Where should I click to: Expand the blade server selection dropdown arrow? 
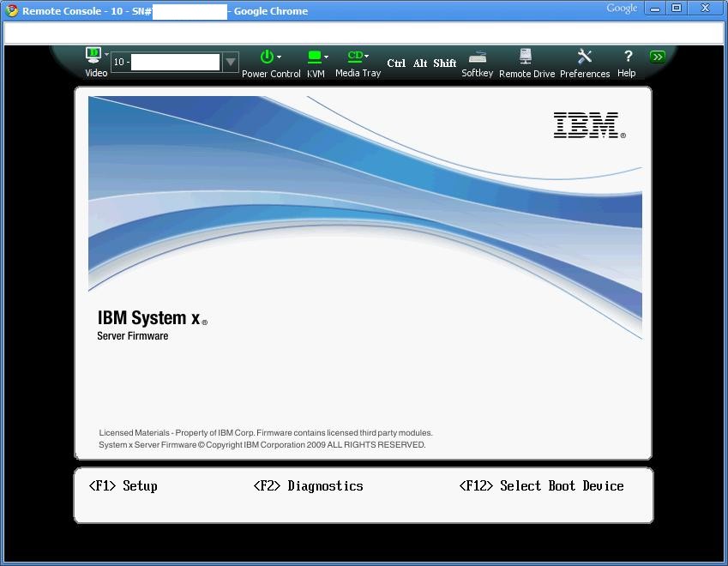(x=231, y=62)
